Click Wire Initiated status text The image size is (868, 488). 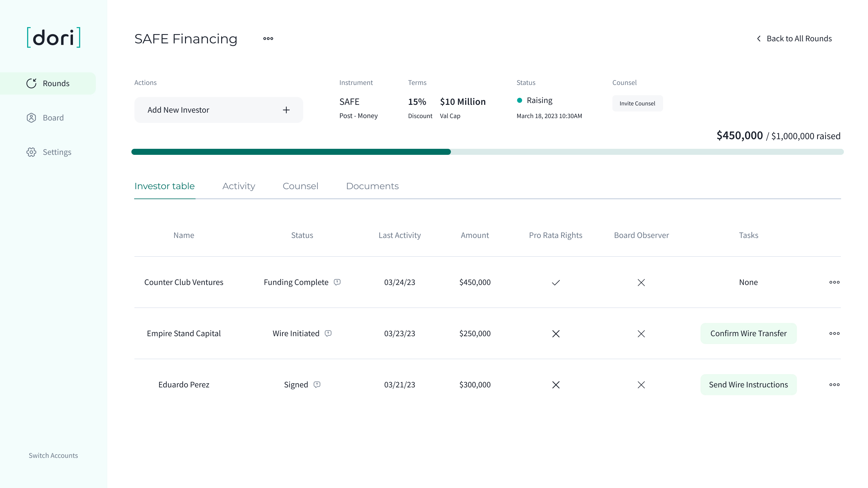[296, 333]
